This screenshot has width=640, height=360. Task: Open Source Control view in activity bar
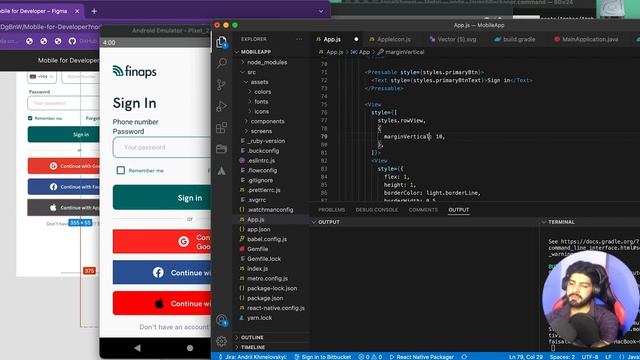[x=221, y=84]
